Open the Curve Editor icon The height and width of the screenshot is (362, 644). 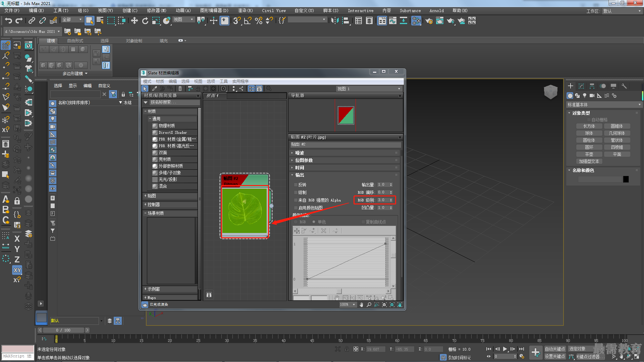[x=393, y=21]
